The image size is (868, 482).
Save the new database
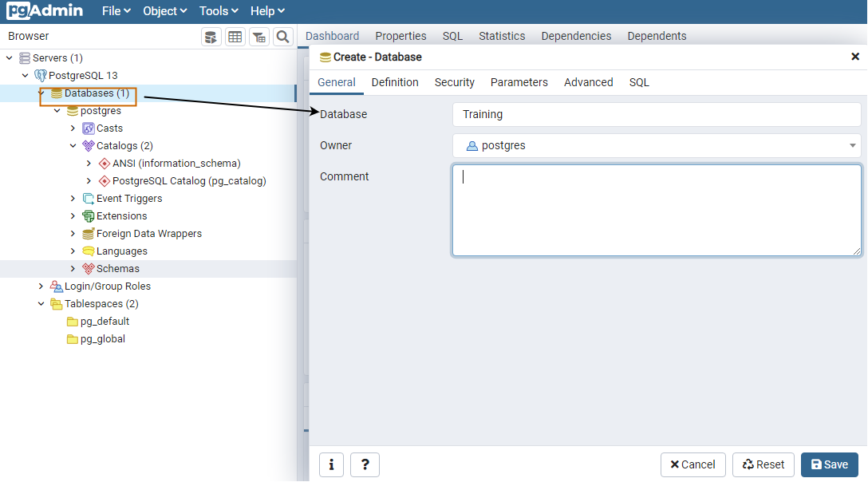[829, 464]
